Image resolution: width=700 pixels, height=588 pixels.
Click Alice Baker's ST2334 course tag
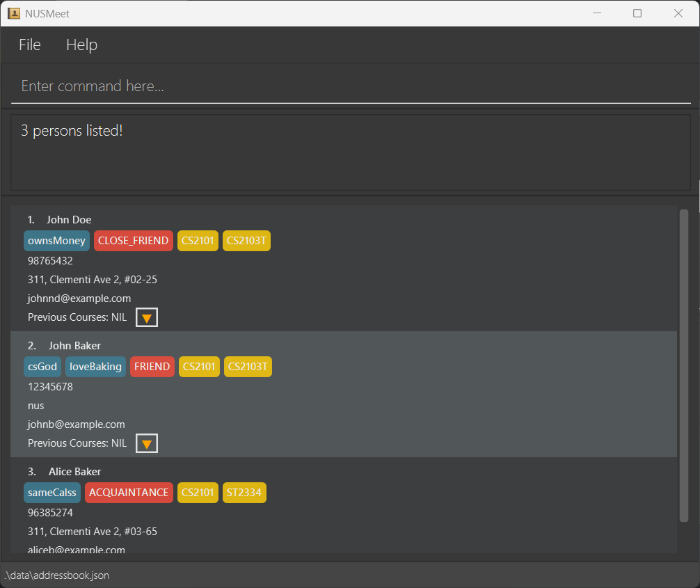tap(244, 493)
